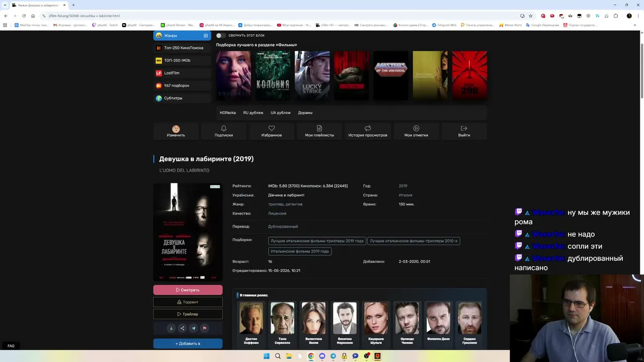Open the Топ-250 КиноПоиска sidebar item
The image size is (644, 362).
tap(182, 48)
